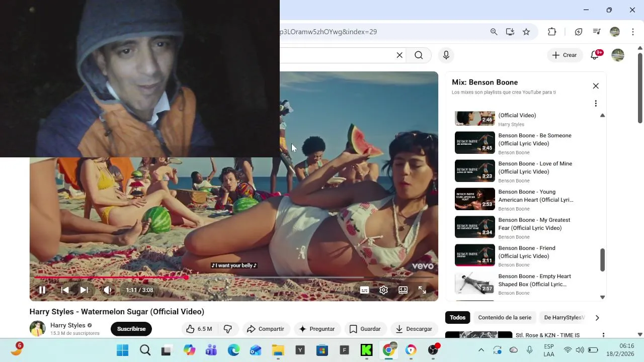Screen dimensions: 644x362
Task: Open Chrome media controls music icon
Action: click(597, 32)
